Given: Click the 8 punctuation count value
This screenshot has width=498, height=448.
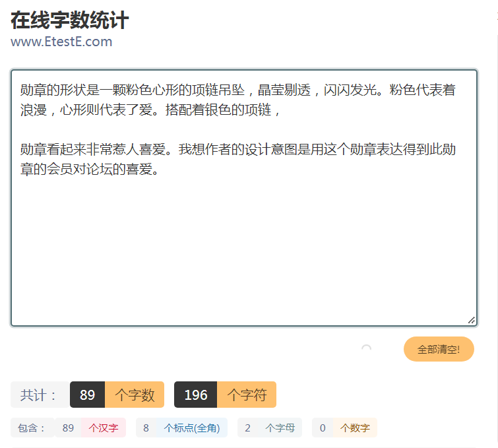Looking at the screenshot, I should click(x=146, y=428).
